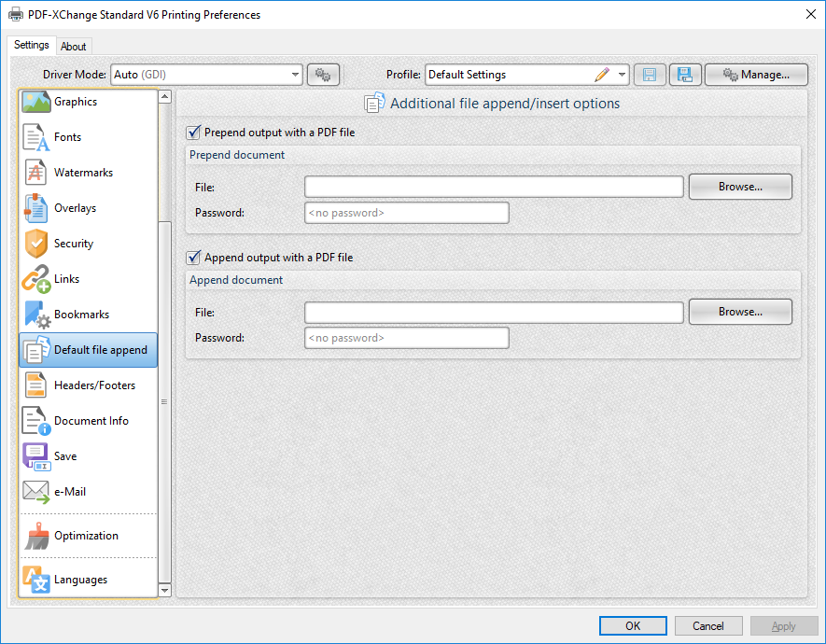The image size is (826, 644).
Task: Open the Save settings icon
Action: (35, 456)
